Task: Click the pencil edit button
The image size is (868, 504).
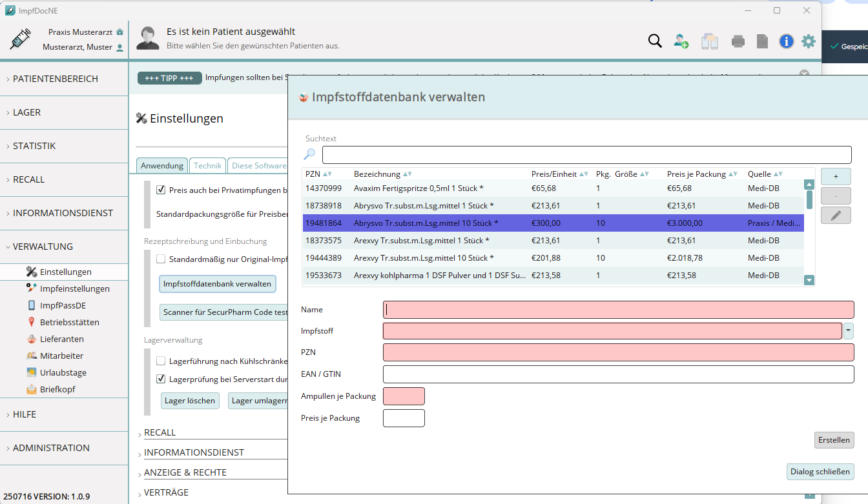Action: tap(836, 216)
